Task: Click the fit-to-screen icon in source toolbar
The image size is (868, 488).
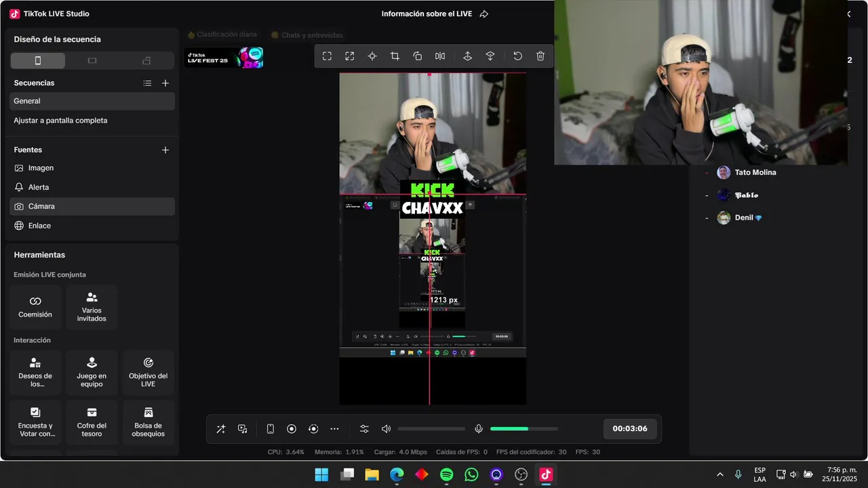Action: tap(327, 56)
